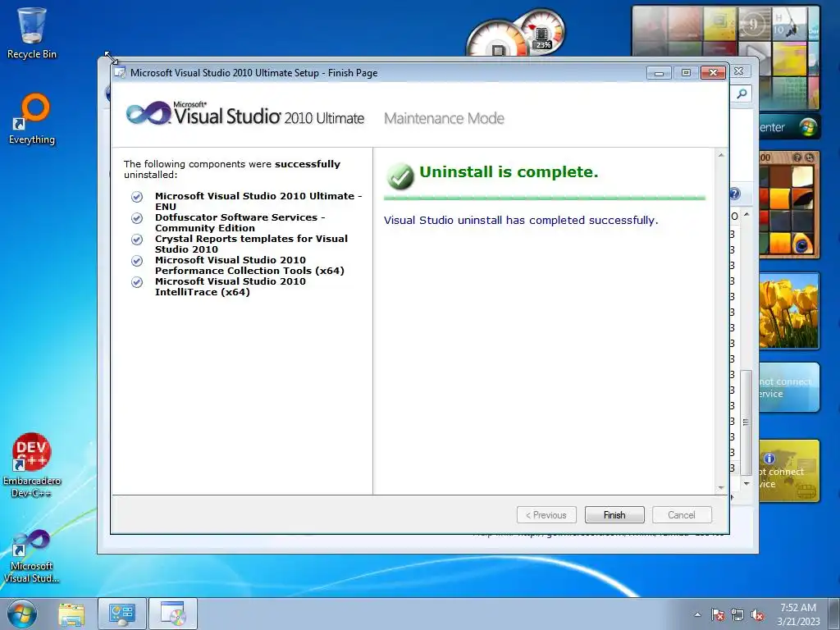Screen dimensions: 840x630
Task: Click the check icon for Crystal Reports templates
Action: point(137,240)
